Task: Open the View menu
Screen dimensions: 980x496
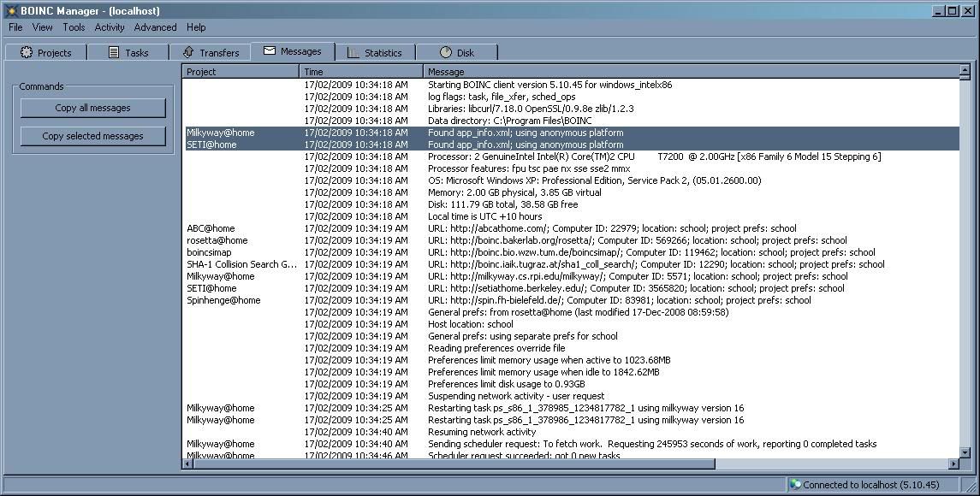Action: (43, 27)
